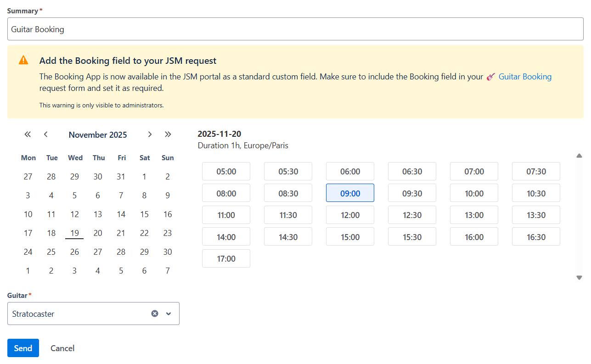Select November 20 in calendar
This screenshot has height=364, width=591.
coord(98,233)
